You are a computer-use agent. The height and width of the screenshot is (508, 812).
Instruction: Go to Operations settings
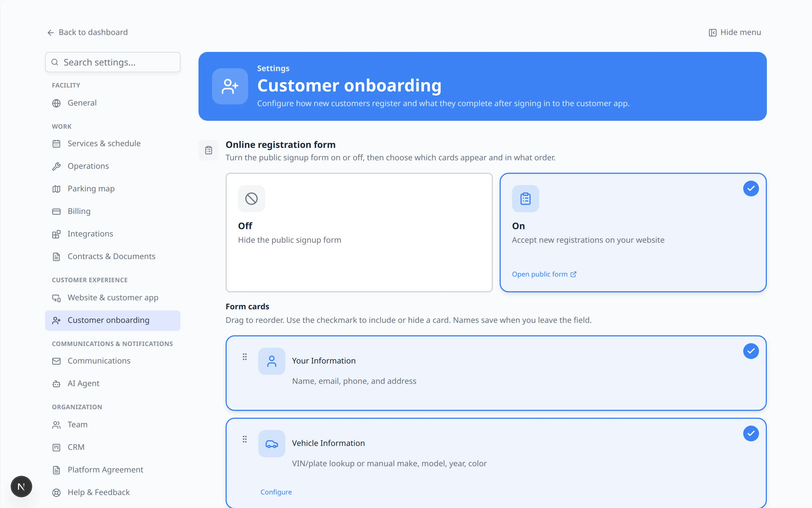[x=113, y=166]
